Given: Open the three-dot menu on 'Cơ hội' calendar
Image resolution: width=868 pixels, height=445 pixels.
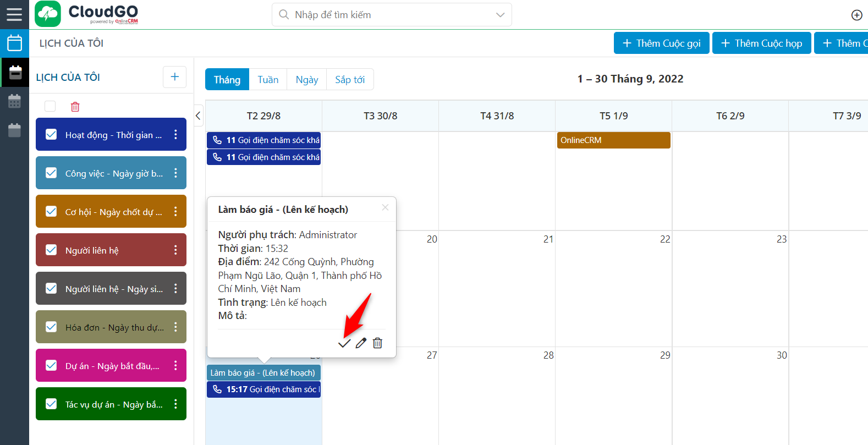Looking at the screenshot, I should [175, 211].
